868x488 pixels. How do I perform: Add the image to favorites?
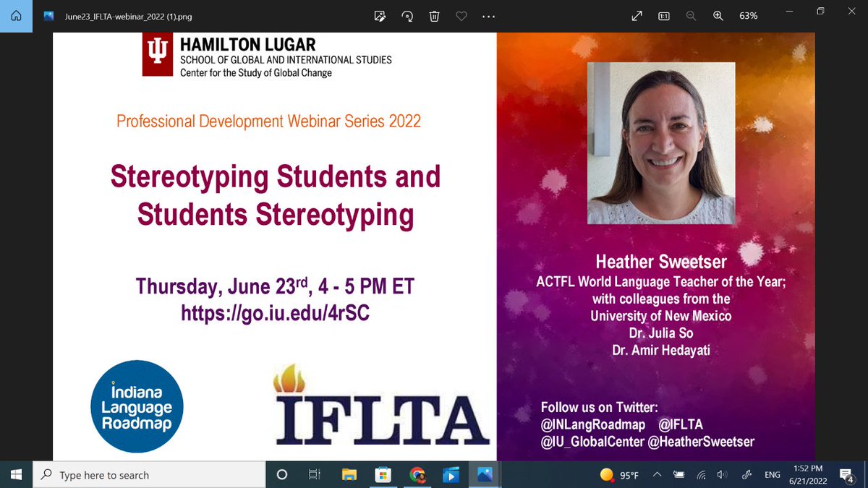click(461, 15)
